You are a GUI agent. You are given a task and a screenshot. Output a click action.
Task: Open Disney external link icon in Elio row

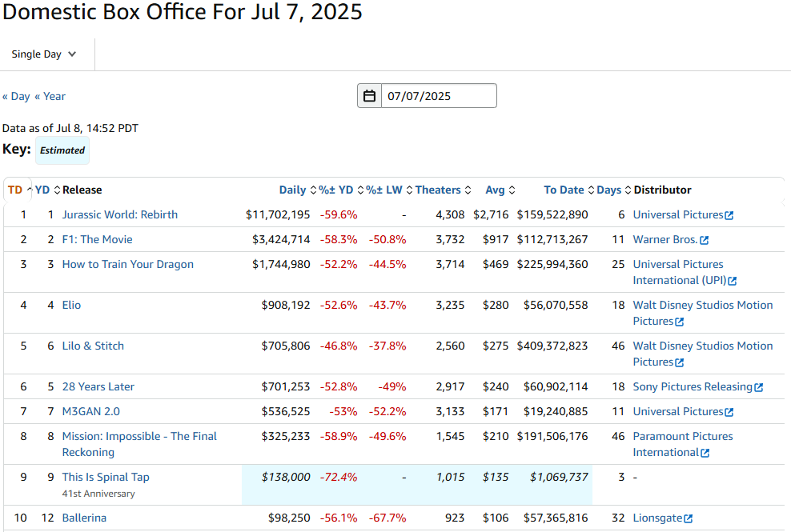[680, 322]
